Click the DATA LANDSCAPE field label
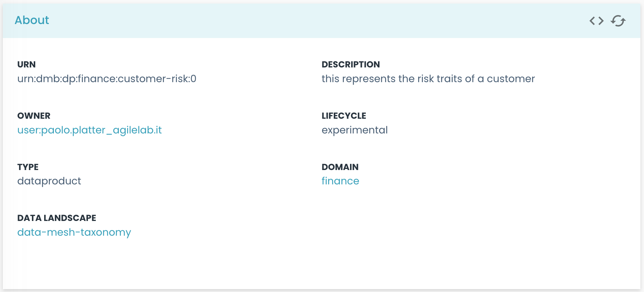The width and height of the screenshot is (644, 292). [x=56, y=218]
